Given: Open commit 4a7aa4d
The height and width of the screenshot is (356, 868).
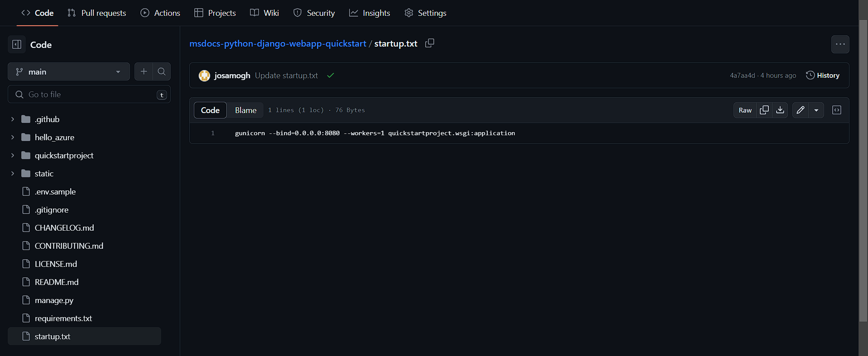Looking at the screenshot, I should click(x=742, y=76).
